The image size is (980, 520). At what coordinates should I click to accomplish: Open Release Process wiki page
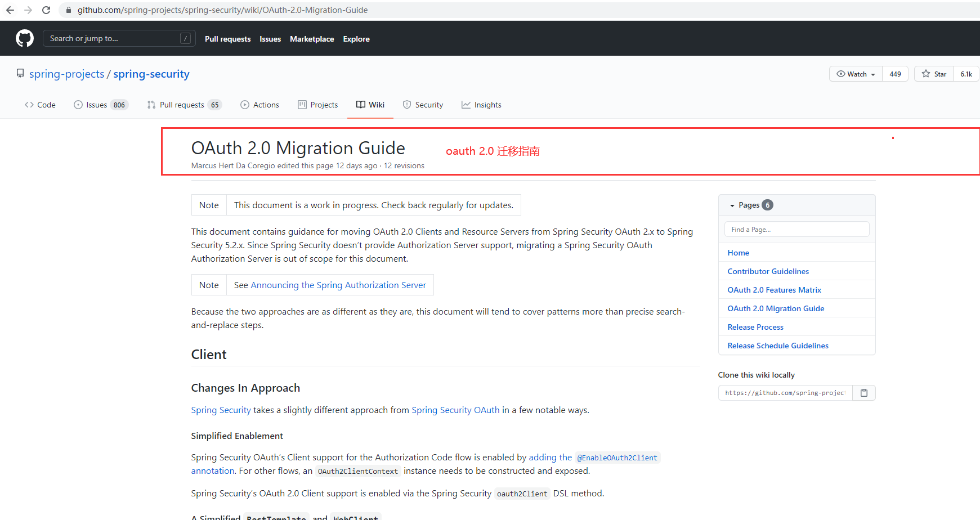[755, 327]
